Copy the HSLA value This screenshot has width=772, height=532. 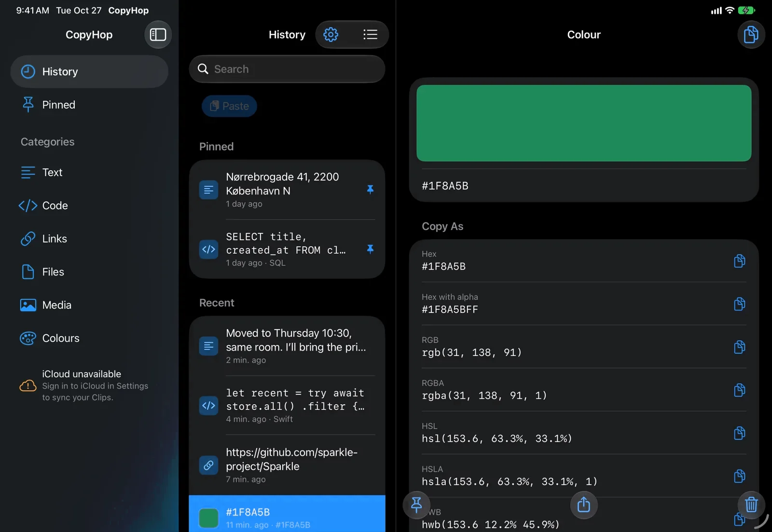pos(739,476)
